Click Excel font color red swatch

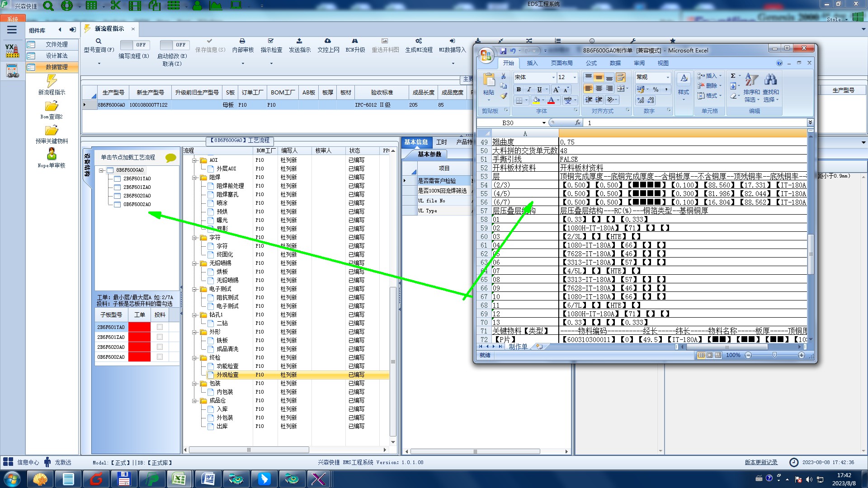[x=551, y=100]
